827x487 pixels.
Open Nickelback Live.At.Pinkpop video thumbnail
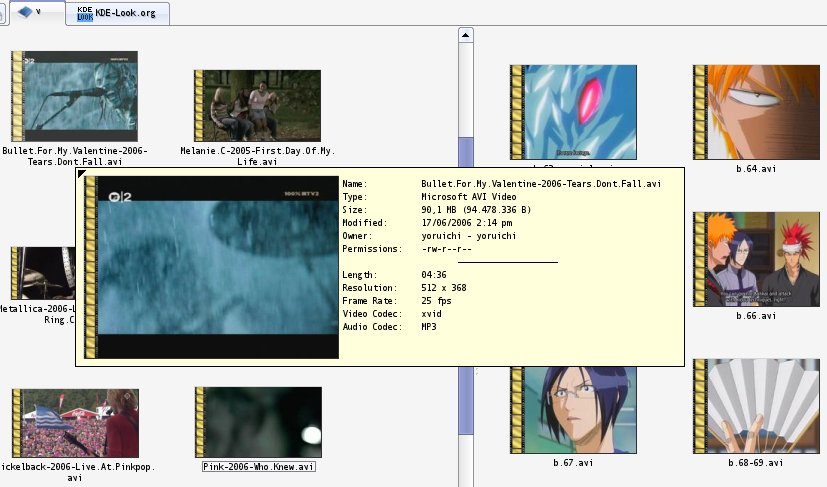coord(75,423)
